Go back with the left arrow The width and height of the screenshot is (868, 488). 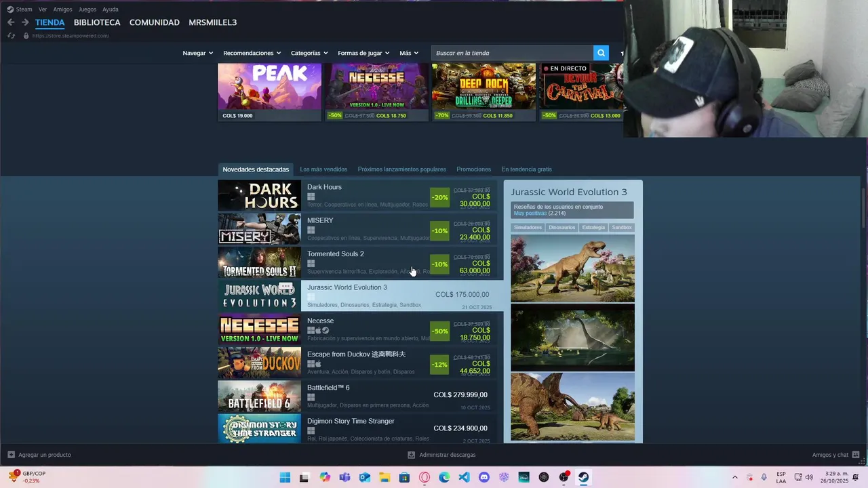click(11, 22)
